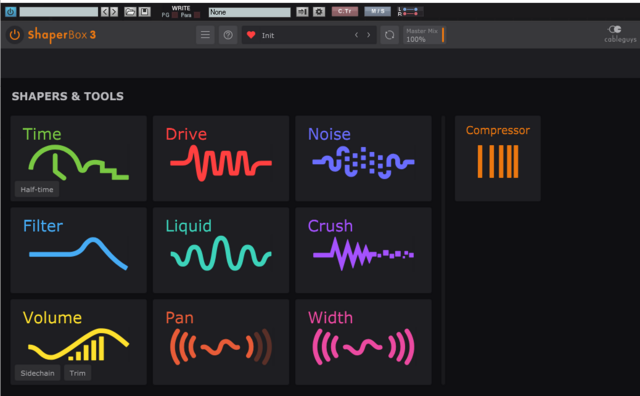Click the SHAPERS & TOOLS heading
This screenshot has width=640, height=396.
coord(68,96)
